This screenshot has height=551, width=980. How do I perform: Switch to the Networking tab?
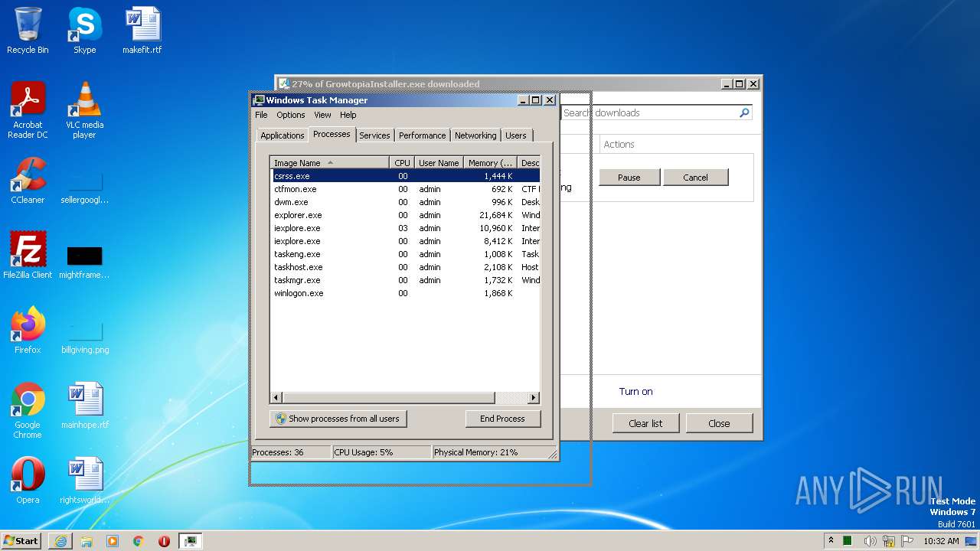475,135
